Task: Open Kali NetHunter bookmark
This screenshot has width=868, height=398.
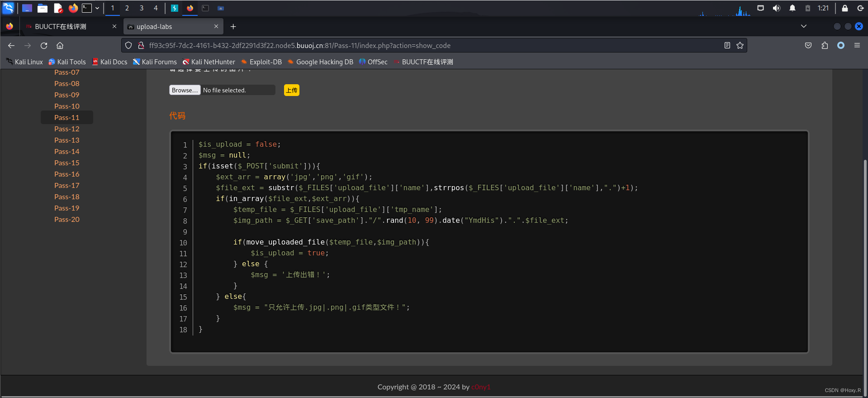Action: 209,62
